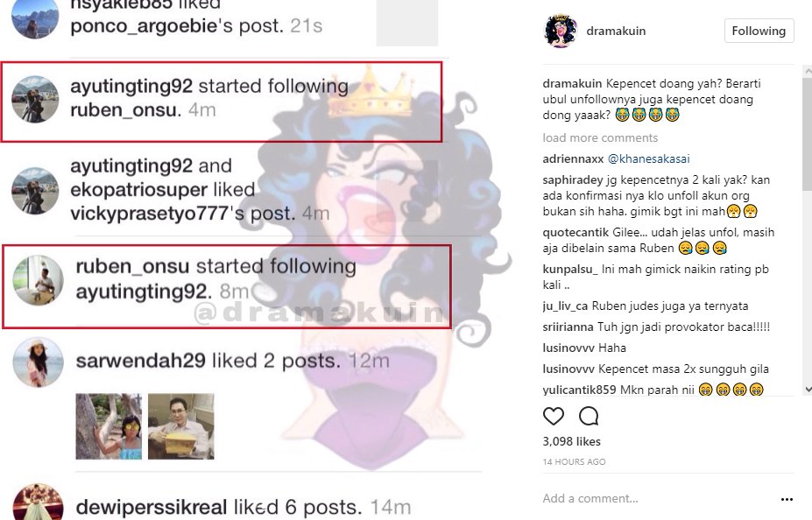The image size is (812, 520).
Task: Open the first liked post thumbnail by sarwendah29
Action: pos(109,426)
